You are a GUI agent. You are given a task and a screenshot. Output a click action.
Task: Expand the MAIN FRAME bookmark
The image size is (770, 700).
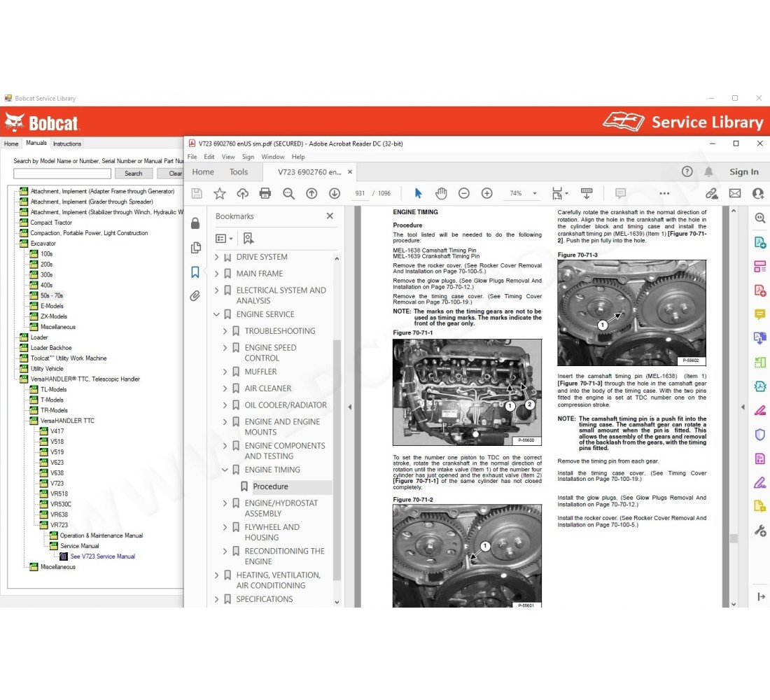[216, 274]
